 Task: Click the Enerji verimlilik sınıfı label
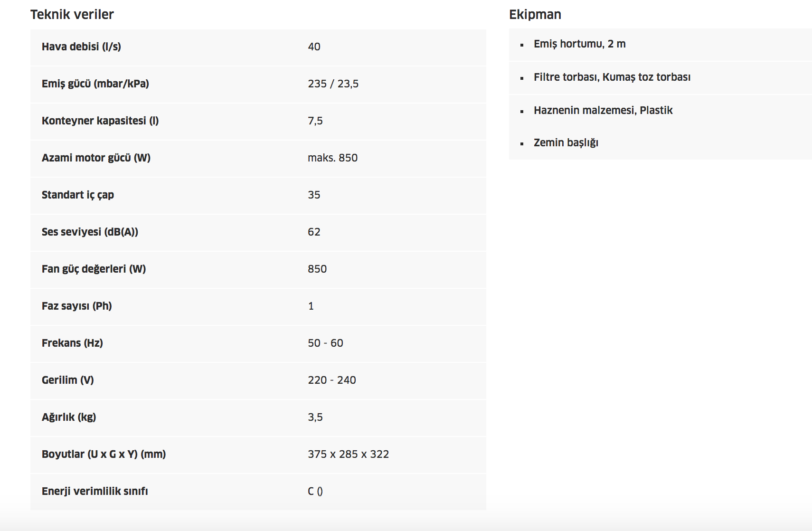pyautogui.click(x=95, y=491)
